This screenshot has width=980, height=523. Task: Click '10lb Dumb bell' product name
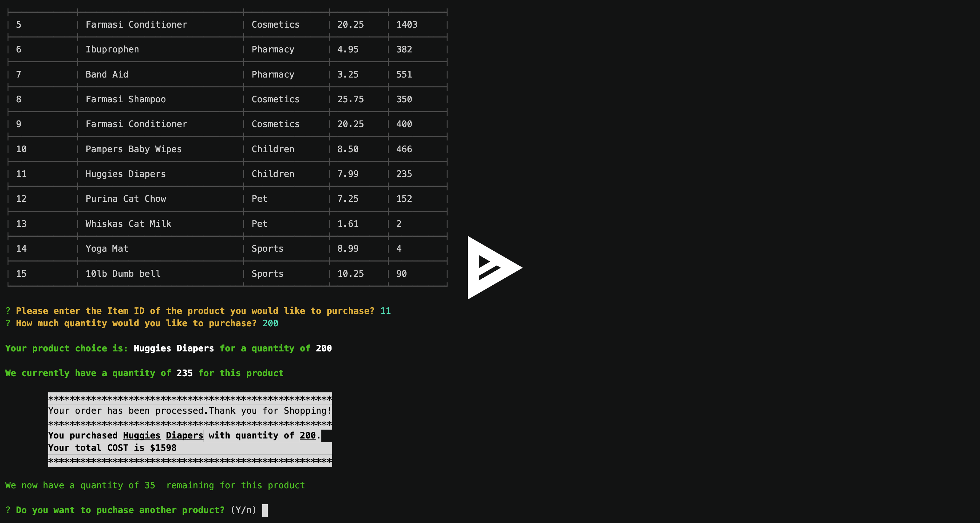click(x=123, y=274)
